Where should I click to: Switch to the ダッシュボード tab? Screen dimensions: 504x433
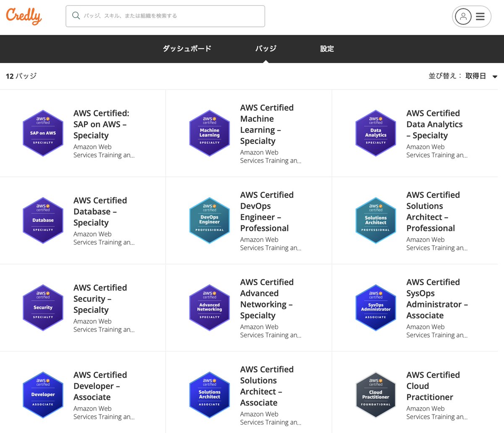pyautogui.click(x=187, y=49)
